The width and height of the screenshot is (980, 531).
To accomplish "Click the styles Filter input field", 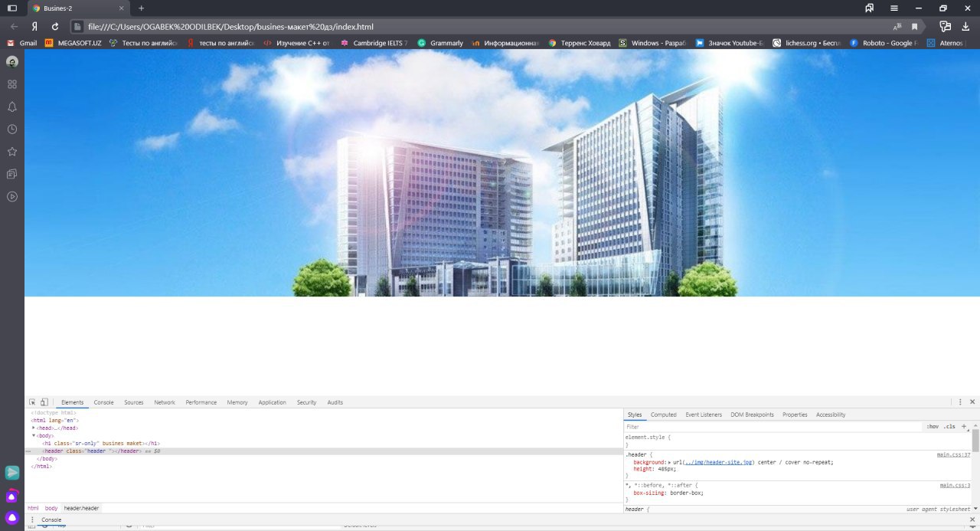I will (x=773, y=426).
